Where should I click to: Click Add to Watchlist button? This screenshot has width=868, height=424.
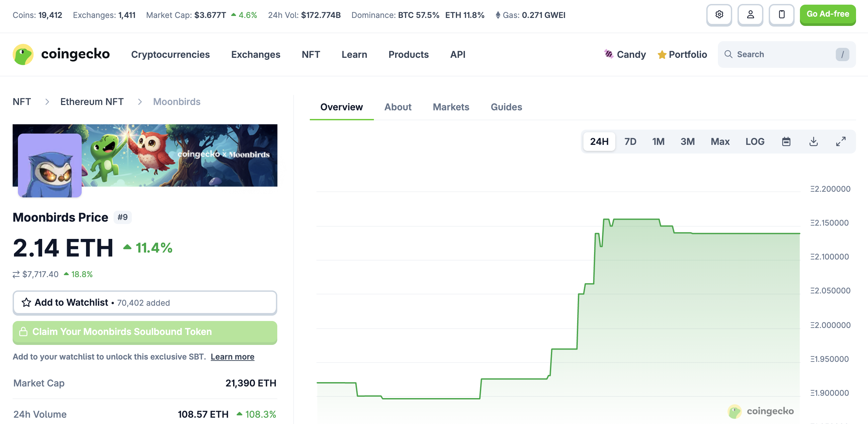(x=144, y=303)
